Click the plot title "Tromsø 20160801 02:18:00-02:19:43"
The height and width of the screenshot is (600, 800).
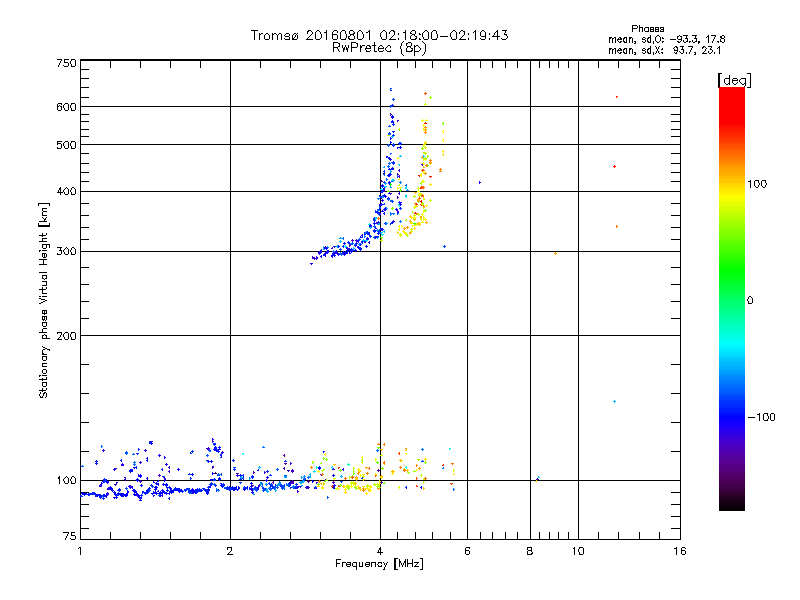coord(379,35)
